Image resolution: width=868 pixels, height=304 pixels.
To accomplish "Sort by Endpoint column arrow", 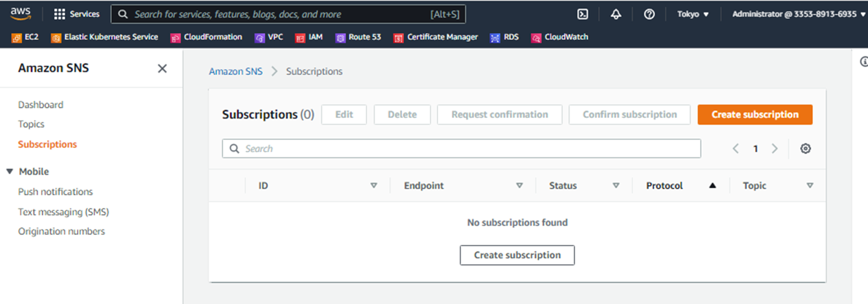I will tap(519, 185).
